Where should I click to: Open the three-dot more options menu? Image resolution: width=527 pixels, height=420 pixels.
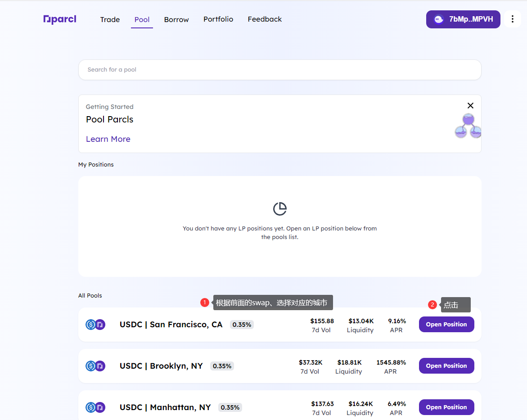pyautogui.click(x=513, y=19)
